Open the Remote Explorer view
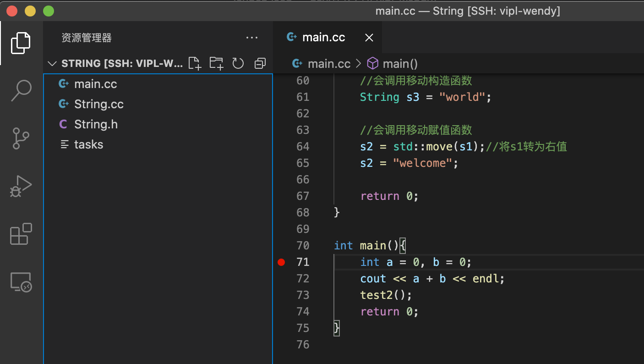The height and width of the screenshot is (364, 644). [21, 282]
